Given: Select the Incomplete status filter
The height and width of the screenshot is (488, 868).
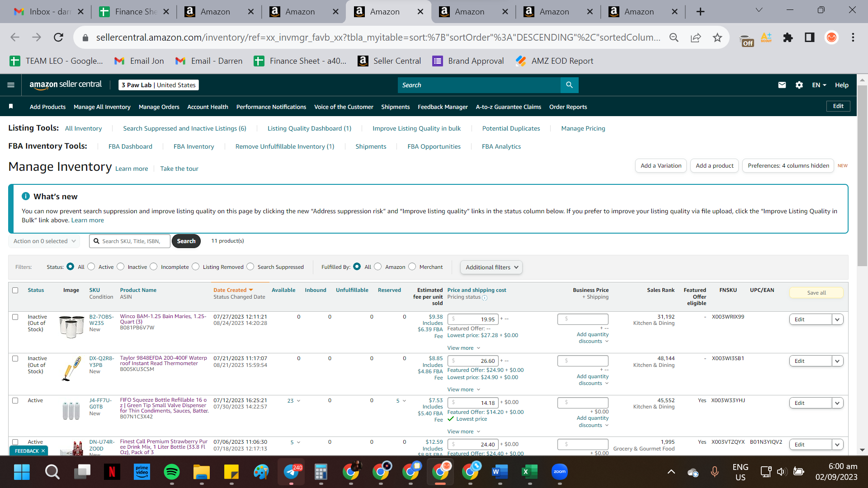Looking at the screenshot, I should coord(154,267).
